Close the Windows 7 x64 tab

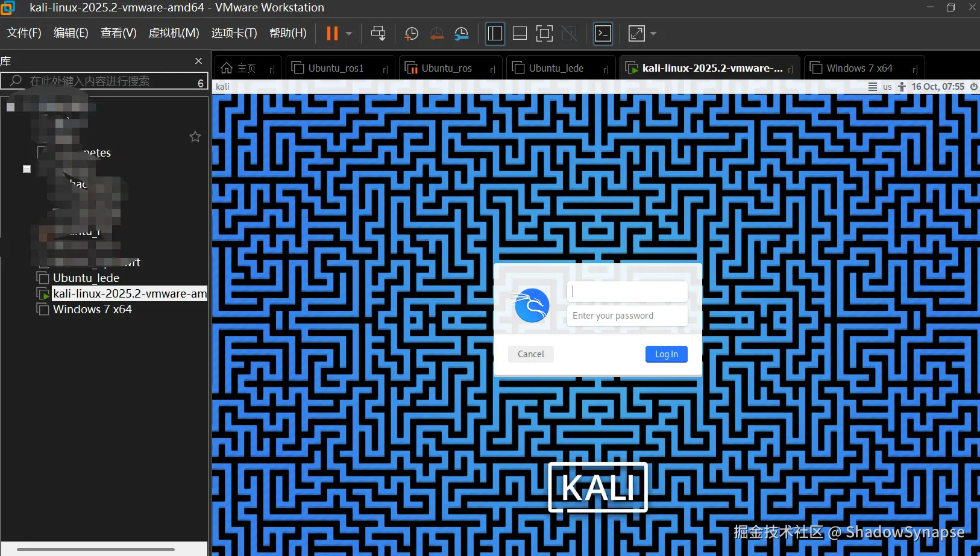tap(915, 69)
